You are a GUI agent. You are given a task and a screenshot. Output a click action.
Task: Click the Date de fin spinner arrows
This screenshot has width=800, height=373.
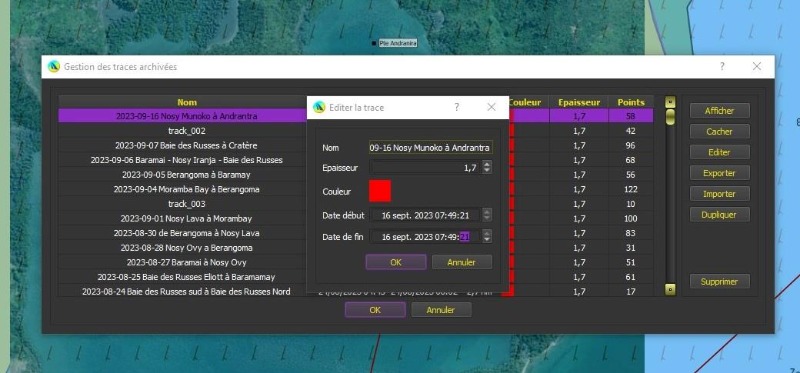point(487,236)
